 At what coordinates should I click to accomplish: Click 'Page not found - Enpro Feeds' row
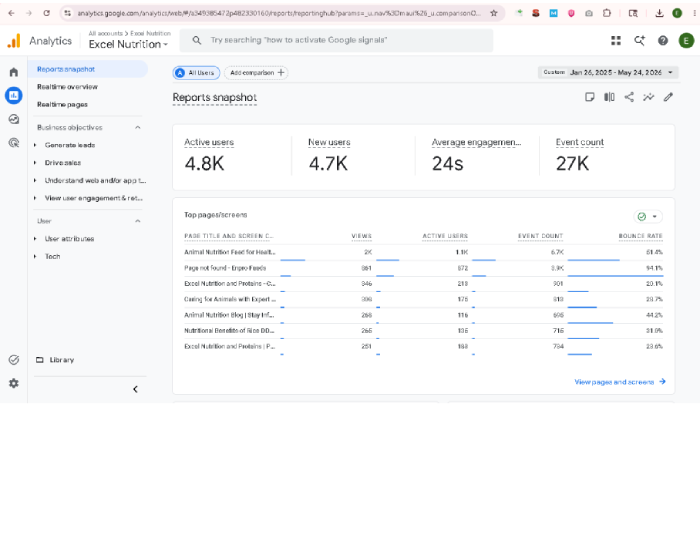pos(424,268)
